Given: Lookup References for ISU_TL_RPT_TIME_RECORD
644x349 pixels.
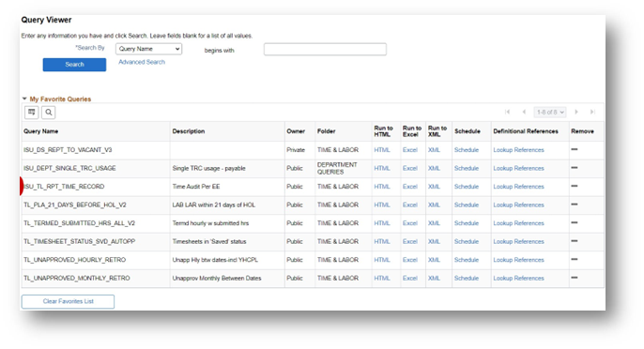Looking at the screenshot, I should (x=518, y=187).
